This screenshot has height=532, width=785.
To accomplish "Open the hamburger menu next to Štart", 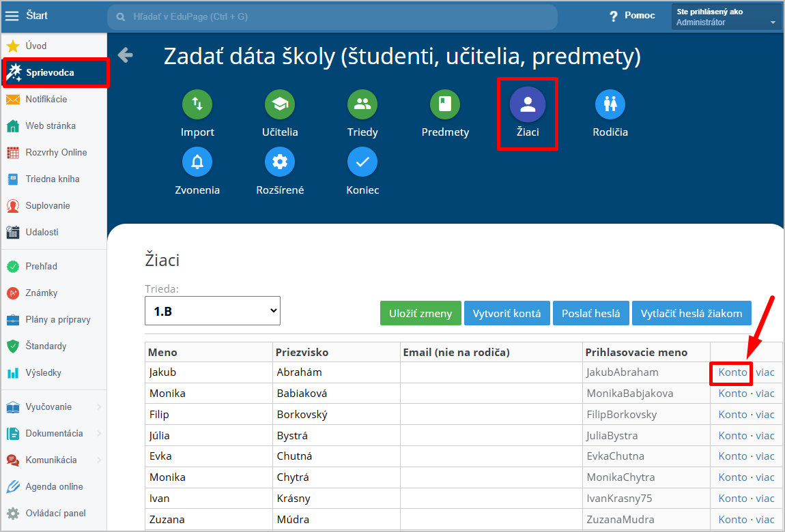I will (x=12, y=16).
